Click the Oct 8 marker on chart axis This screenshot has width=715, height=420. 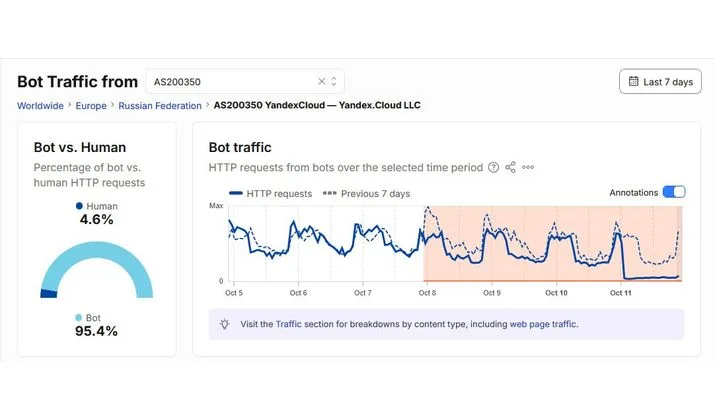tap(427, 293)
